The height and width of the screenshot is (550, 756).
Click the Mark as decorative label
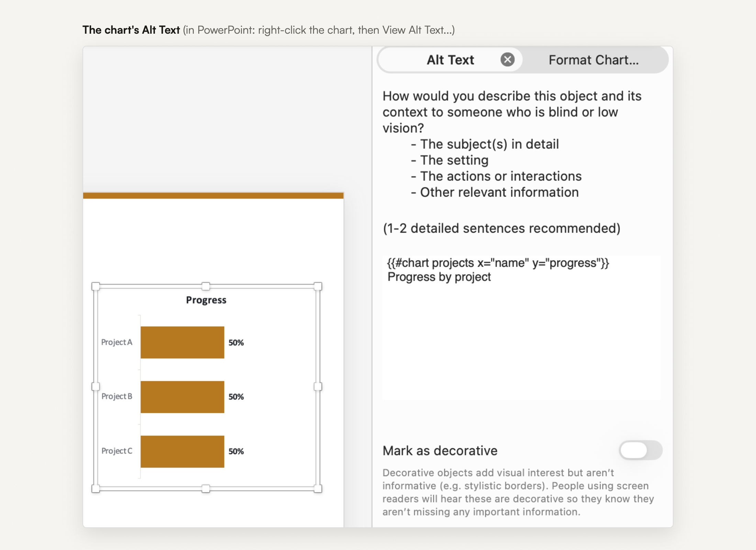[x=440, y=450]
